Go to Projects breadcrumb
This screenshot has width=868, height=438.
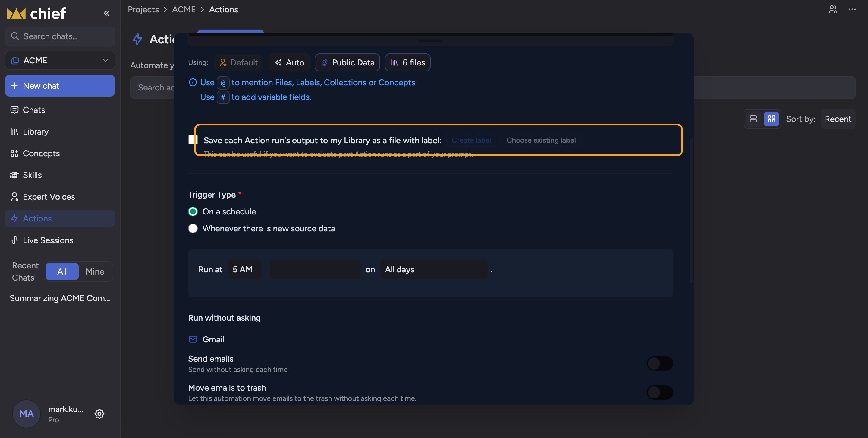[143, 9]
